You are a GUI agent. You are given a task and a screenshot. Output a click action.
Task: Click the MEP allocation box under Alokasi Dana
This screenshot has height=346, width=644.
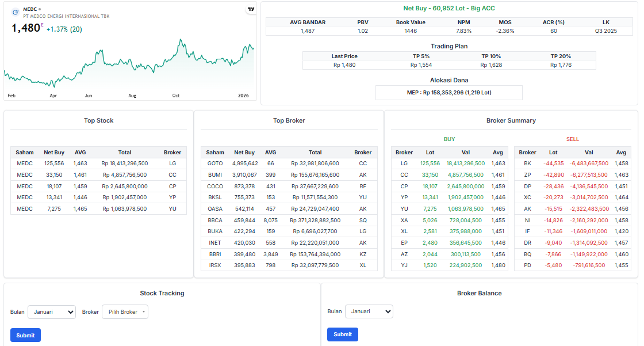(448, 93)
